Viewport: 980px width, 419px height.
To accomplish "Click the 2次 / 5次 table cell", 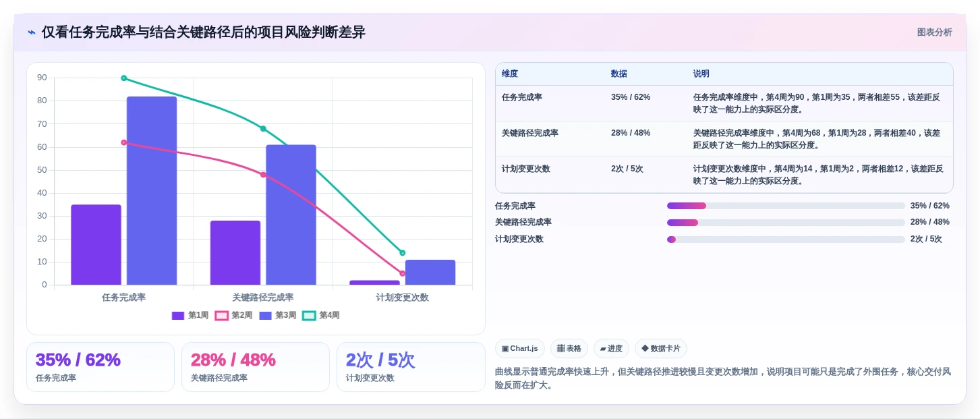I will point(627,169).
